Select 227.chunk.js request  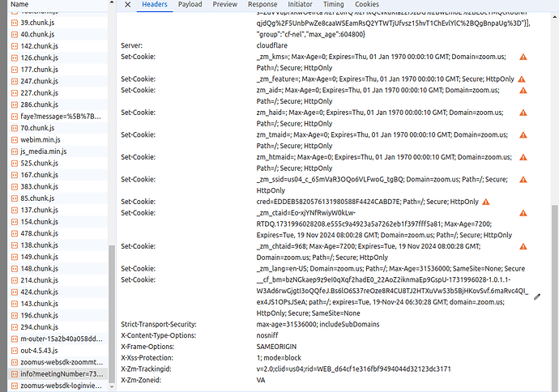[58, 93]
